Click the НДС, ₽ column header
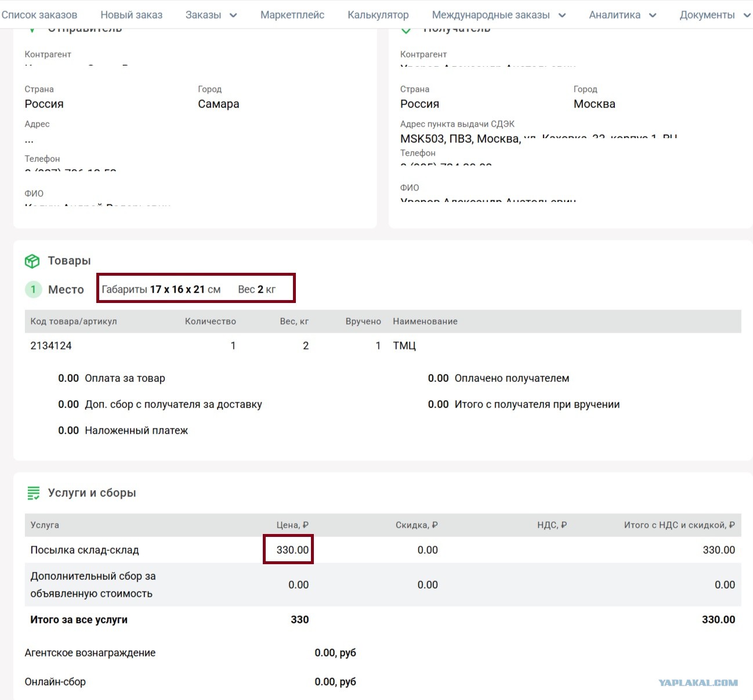The height and width of the screenshot is (700, 753). point(552,525)
